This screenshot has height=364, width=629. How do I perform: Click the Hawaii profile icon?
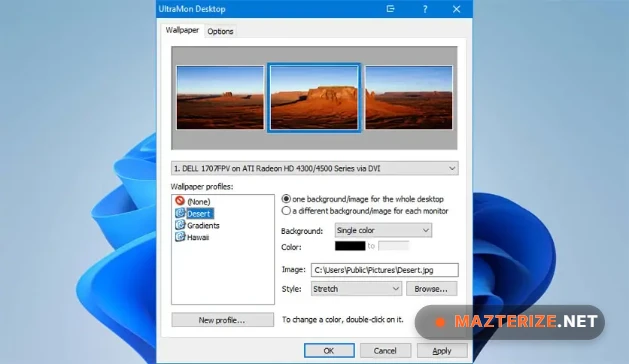point(180,237)
